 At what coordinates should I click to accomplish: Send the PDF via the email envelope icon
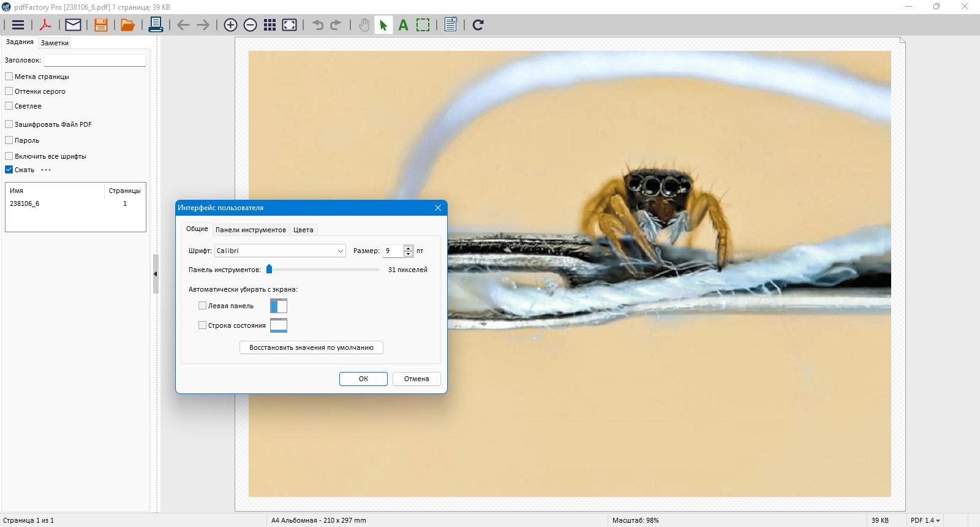(73, 25)
